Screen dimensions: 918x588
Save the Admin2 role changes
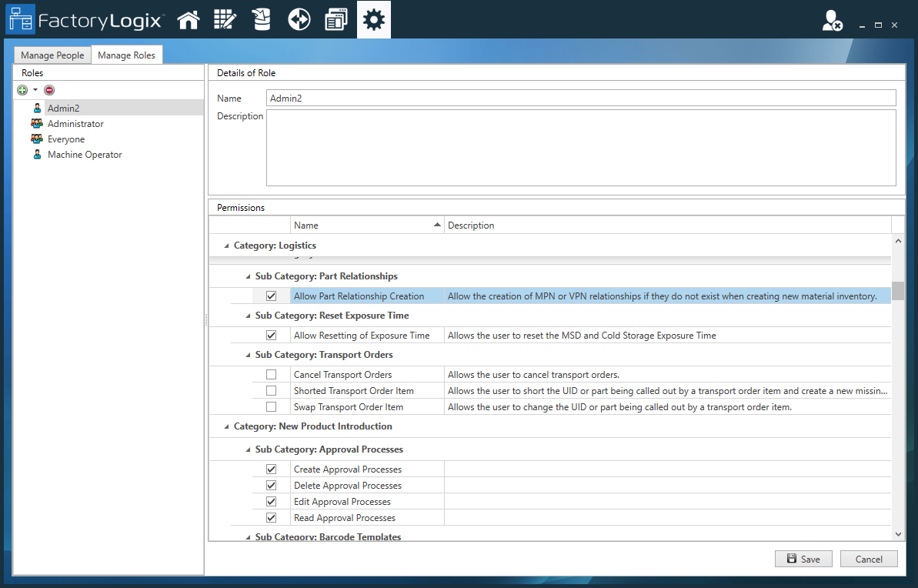(803, 559)
